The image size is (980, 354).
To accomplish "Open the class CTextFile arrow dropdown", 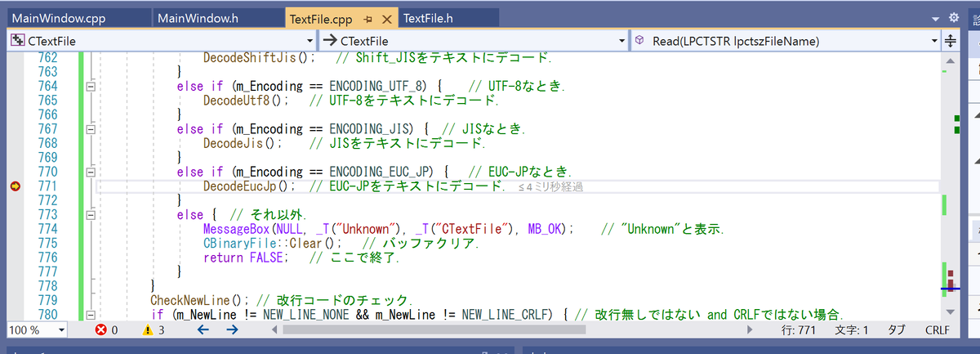I will pyautogui.click(x=474, y=41).
